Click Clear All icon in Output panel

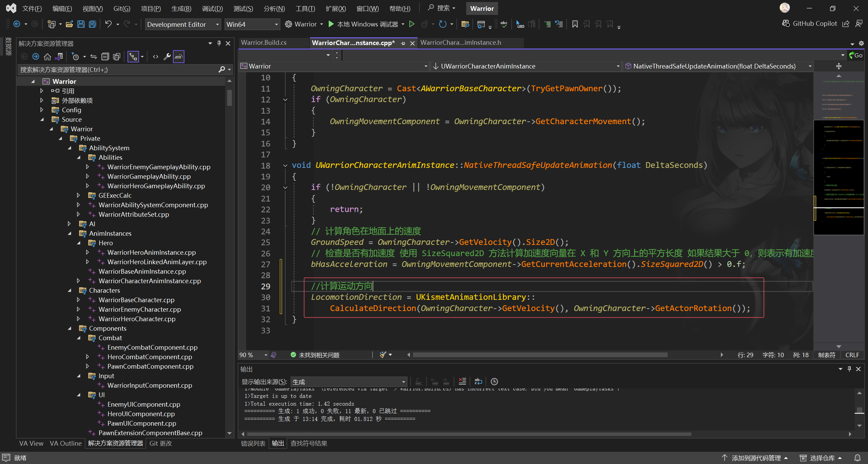click(x=462, y=381)
